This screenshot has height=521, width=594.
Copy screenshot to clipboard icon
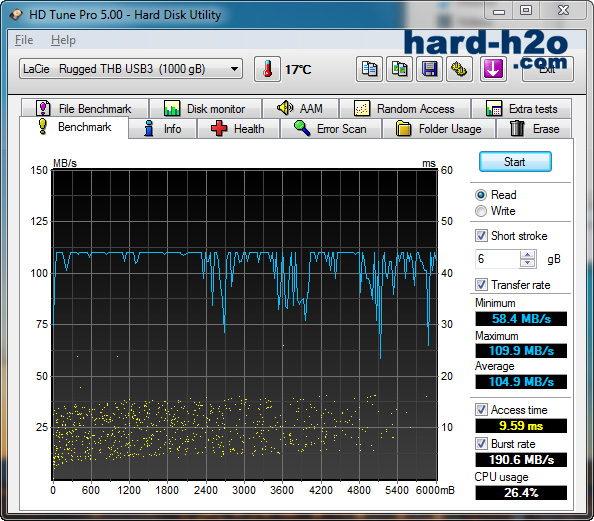pos(399,69)
